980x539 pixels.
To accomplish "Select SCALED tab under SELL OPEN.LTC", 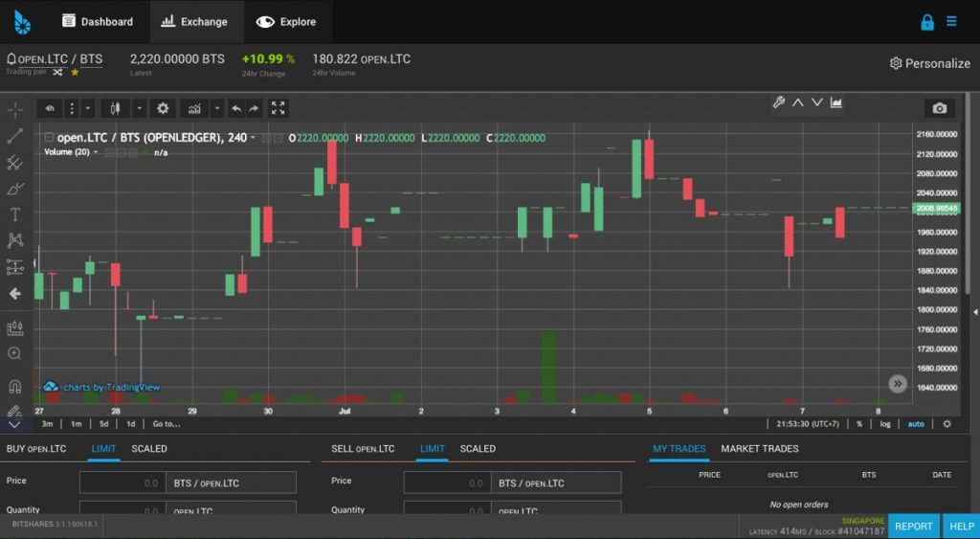I will tap(478, 449).
